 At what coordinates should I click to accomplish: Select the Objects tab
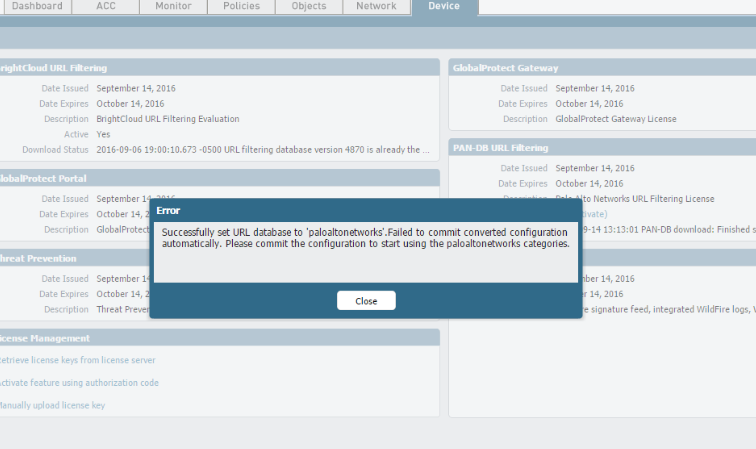point(309,6)
